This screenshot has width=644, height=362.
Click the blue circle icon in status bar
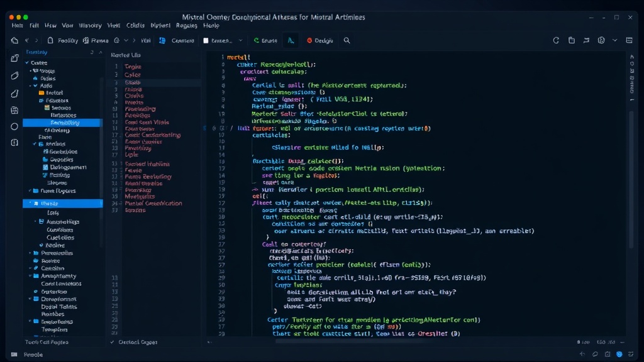click(619, 354)
